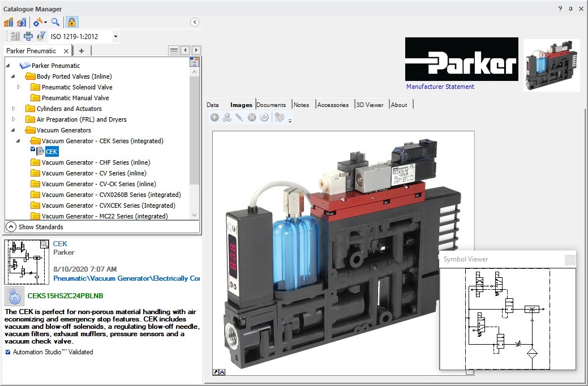The image size is (588, 386).
Task: Expand the Cylinders and Actuators folder
Action: [14, 109]
